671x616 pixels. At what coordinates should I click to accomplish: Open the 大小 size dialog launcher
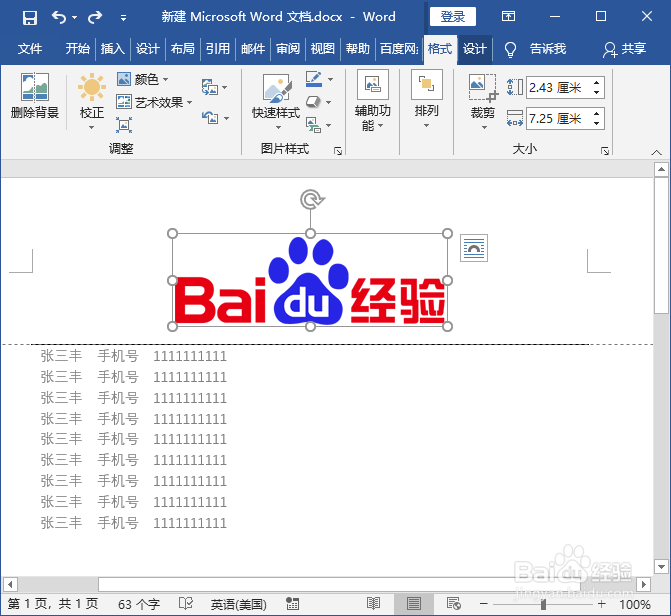605,151
